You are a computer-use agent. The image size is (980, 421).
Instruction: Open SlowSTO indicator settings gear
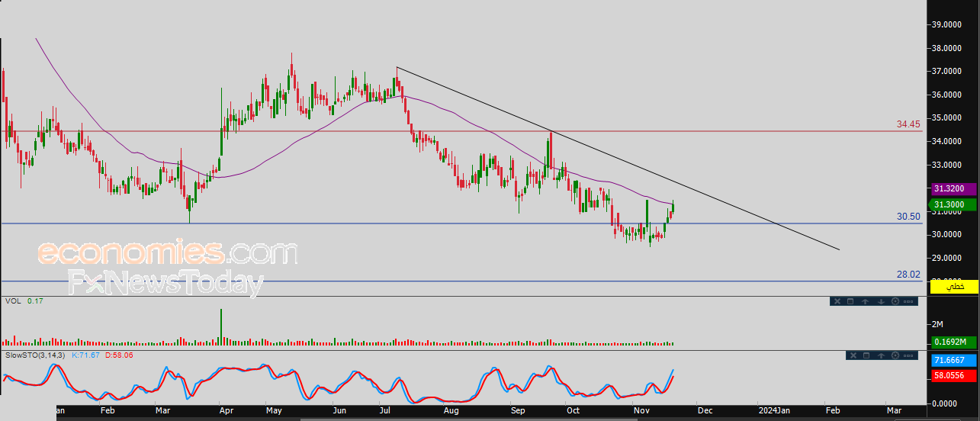(895, 355)
